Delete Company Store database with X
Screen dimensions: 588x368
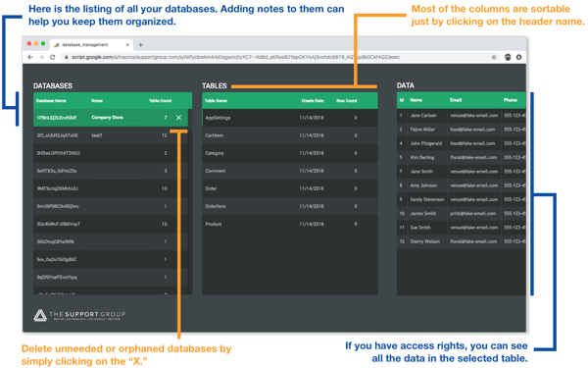click(x=179, y=118)
